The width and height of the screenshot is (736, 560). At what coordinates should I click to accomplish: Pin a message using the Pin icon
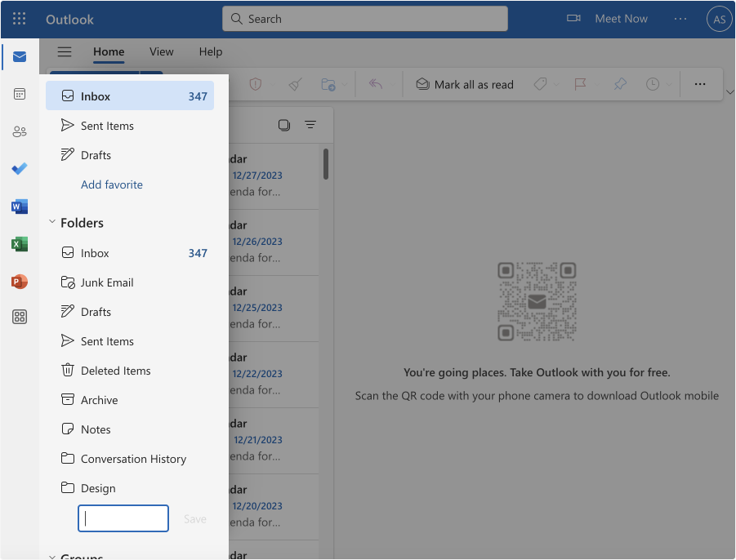[x=619, y=83]
